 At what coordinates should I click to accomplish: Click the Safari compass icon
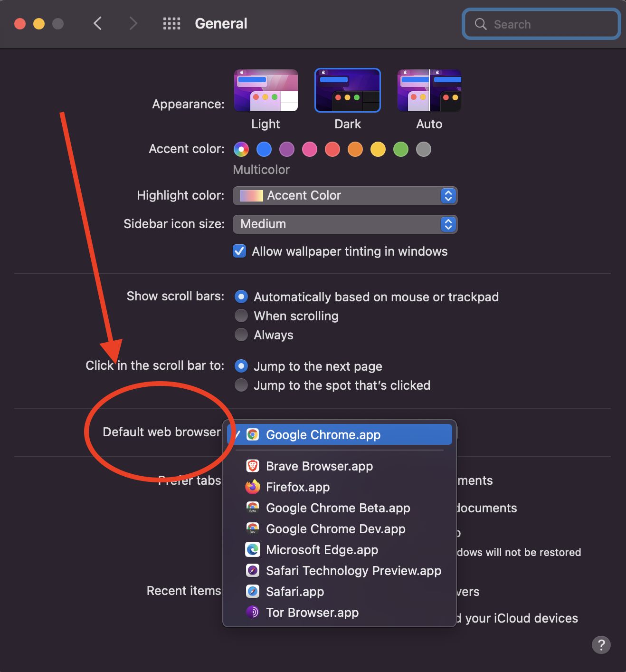tap(253, 591)
